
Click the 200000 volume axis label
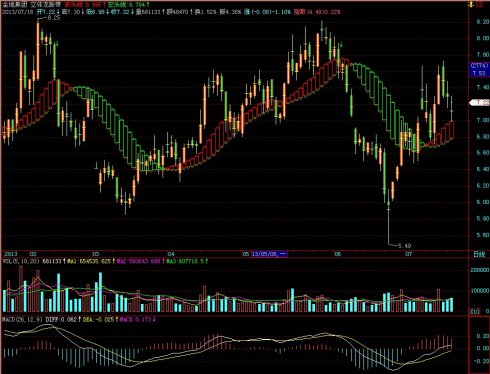[x=480, y=270]
